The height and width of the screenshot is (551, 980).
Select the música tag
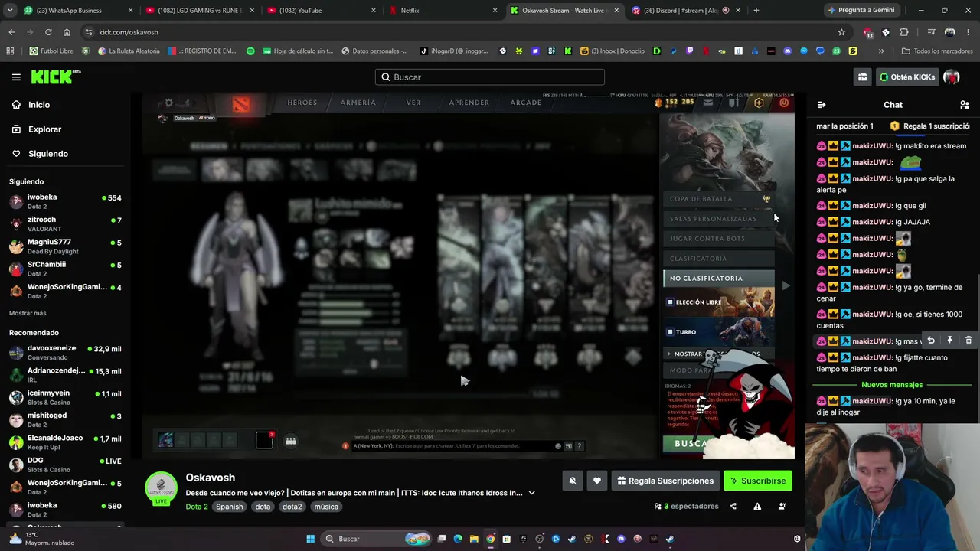click(x=326, y=507)
